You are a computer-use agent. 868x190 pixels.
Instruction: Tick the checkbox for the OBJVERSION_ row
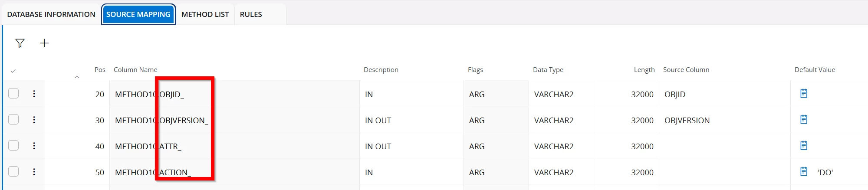click(13, 119)
